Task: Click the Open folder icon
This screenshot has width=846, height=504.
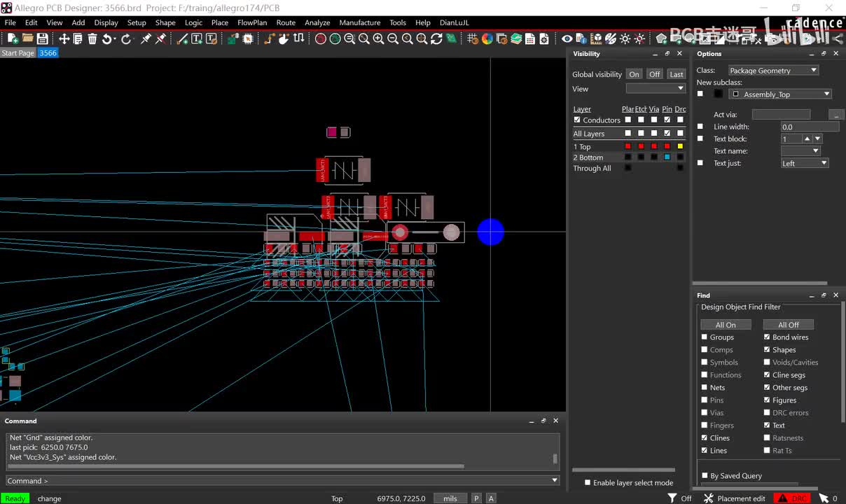Action: coord(28,38)
